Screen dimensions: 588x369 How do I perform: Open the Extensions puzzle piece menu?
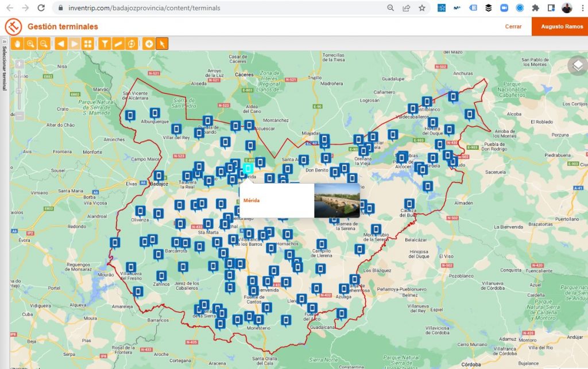coord(536,8)
